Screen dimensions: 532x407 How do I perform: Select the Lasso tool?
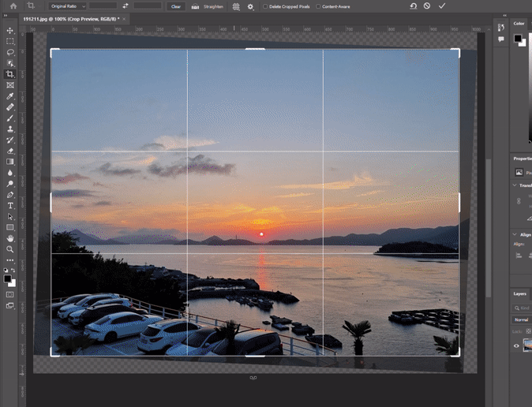click(9, 52)
